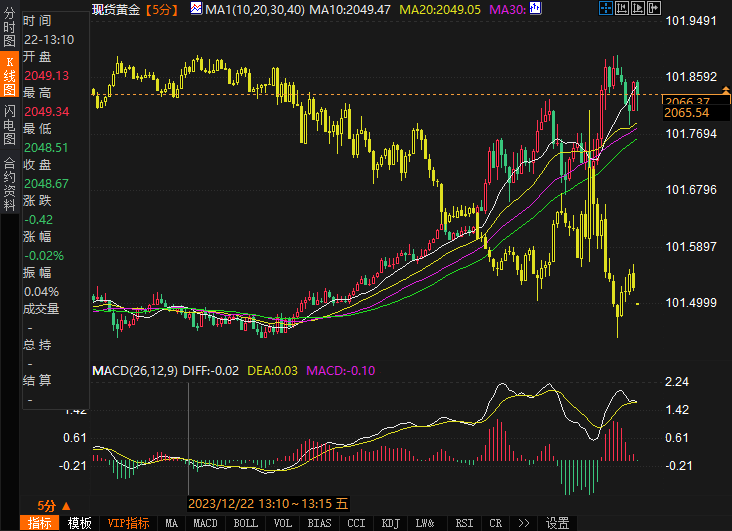Image resolution: width=732 pixels, height=531 pixels.
Task: Select the 指标 tab at bottom
Action: click(x=40, y=523)
